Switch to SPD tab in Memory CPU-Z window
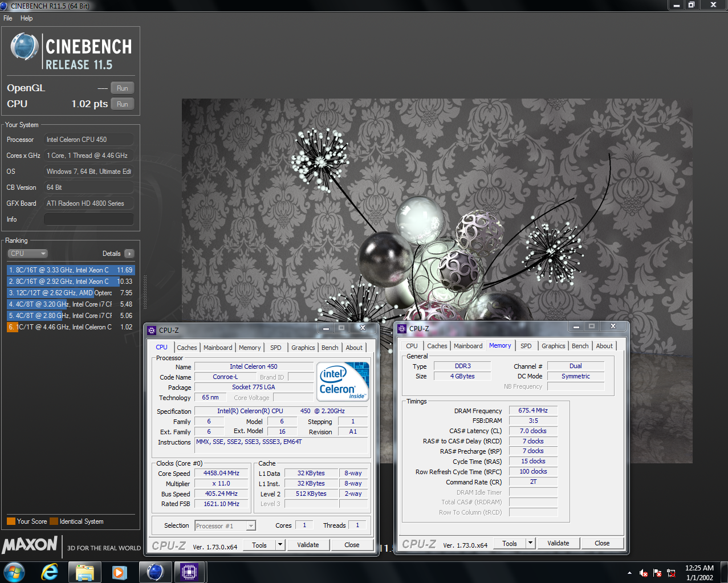This screenshot has height=583, width=728. [526, 346]
